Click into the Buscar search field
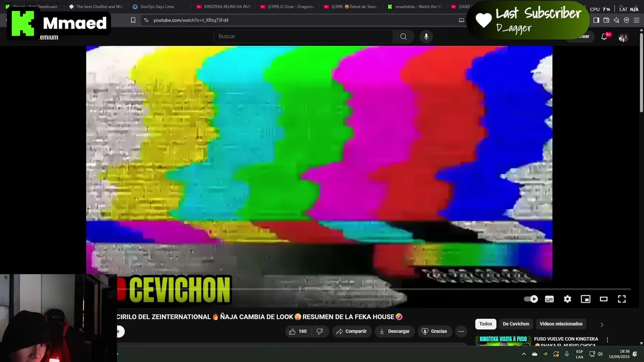The image size is (644, 362). point(303,36)
